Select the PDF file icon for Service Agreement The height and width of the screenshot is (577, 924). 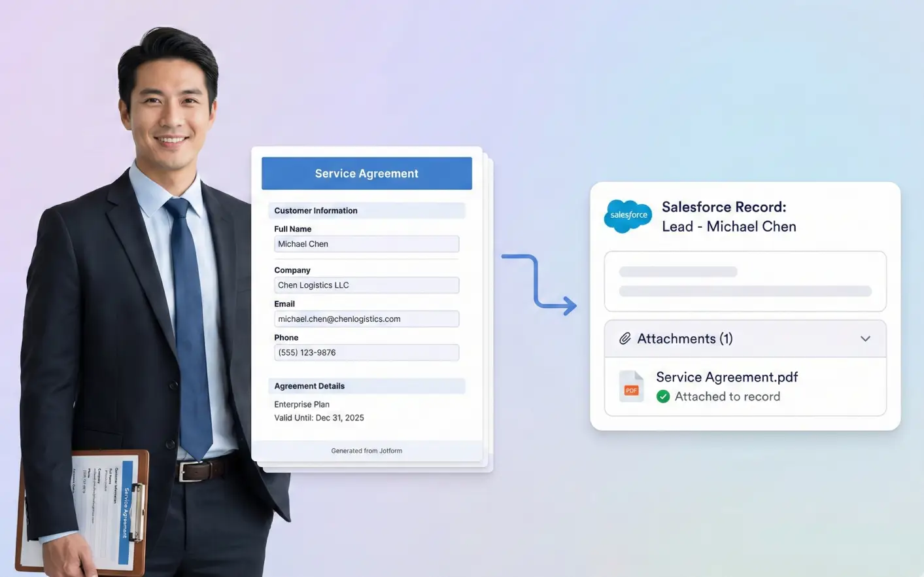(x=630, y=386)
